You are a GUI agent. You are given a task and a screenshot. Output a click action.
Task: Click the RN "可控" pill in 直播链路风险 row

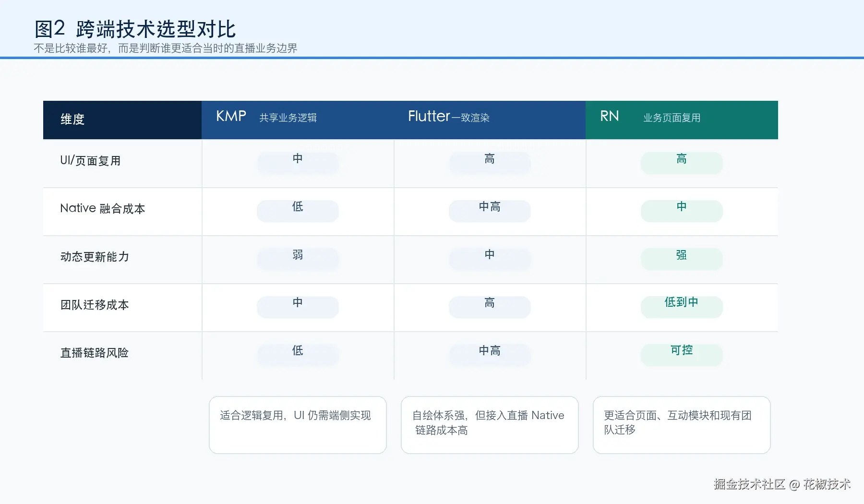682,355
